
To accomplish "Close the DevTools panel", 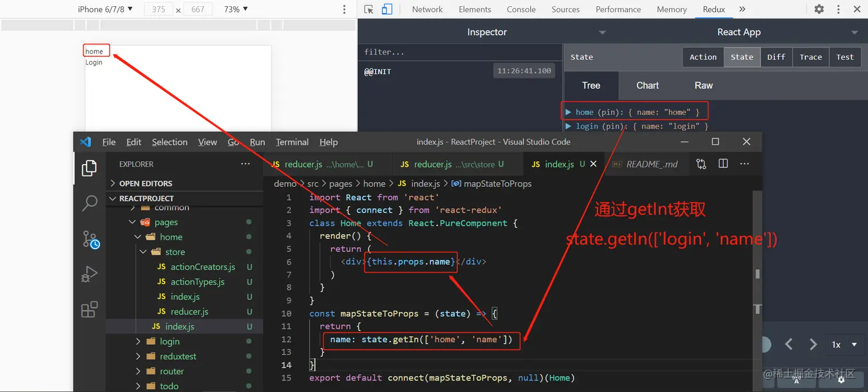I will pos(856,9).
